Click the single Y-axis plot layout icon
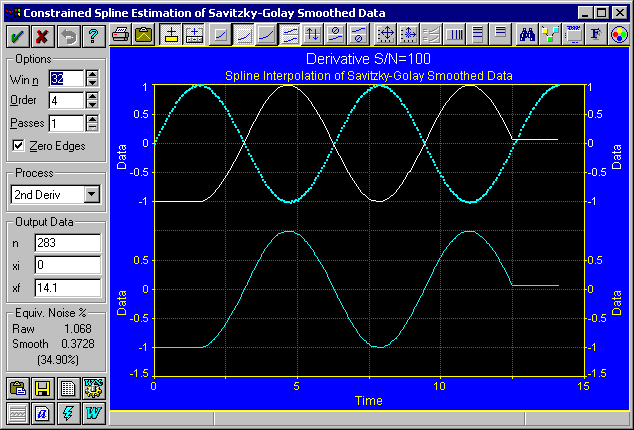 click(x=171, y=35)
